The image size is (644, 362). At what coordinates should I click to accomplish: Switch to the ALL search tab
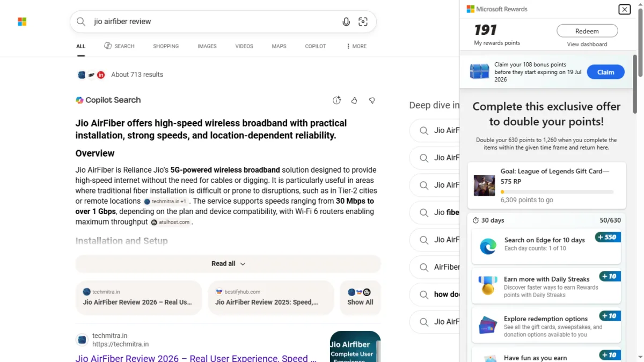click(x=80, y=46)
